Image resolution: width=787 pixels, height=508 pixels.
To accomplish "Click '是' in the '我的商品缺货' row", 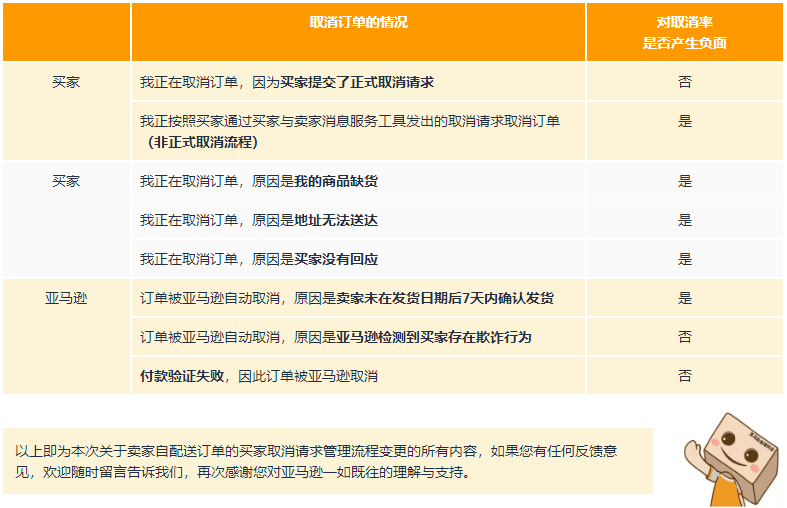I will [685, 181].
